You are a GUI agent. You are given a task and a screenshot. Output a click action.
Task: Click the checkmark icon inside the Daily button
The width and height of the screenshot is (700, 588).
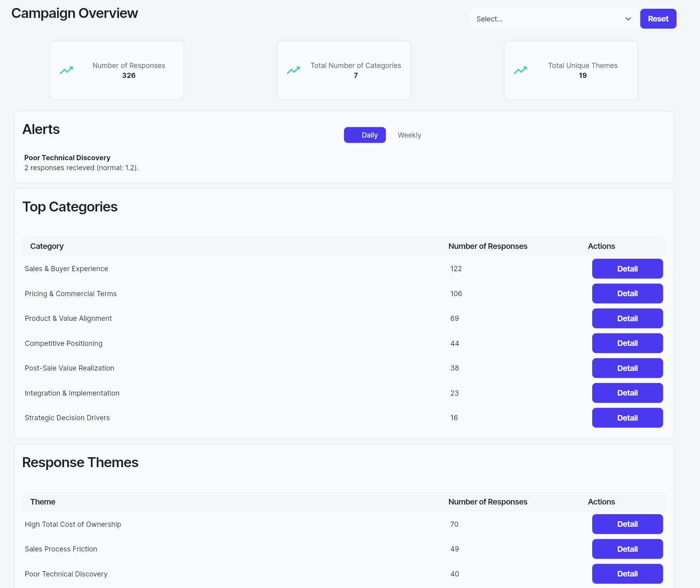(x=353, y=135)
